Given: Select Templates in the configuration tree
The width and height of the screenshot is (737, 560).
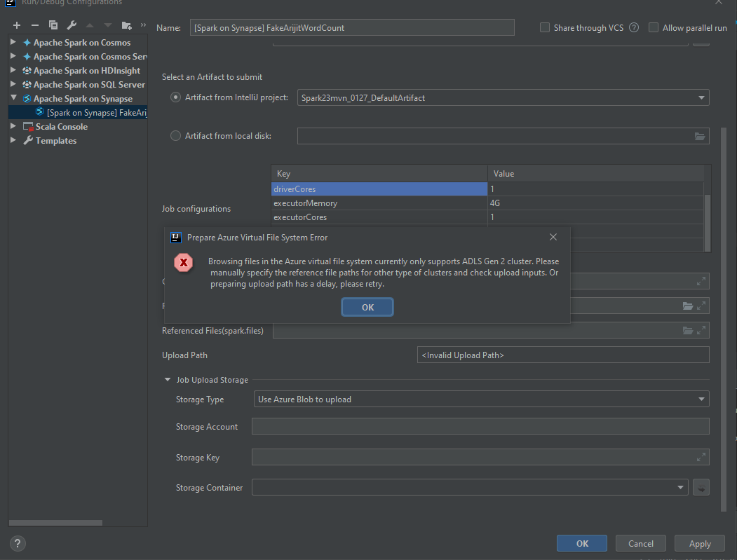Looking at the screenshot, I should (x=56, y=140).
